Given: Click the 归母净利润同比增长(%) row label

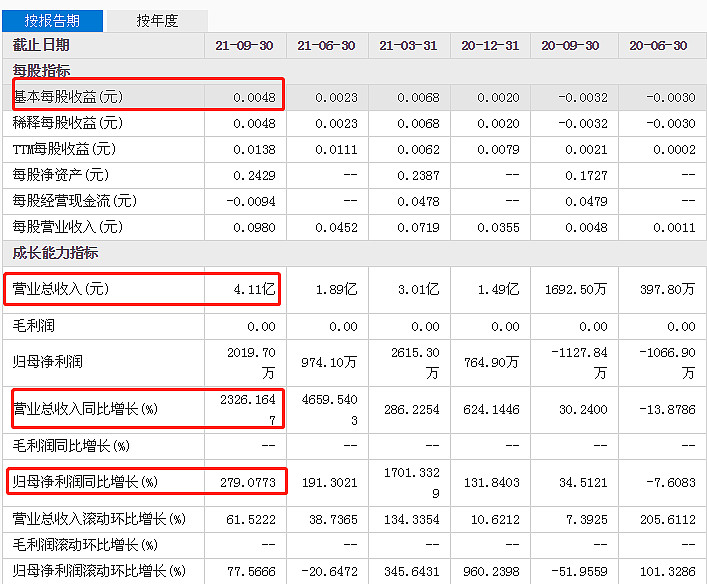Looking at the screenshot, I should click(x=85, y=482).
